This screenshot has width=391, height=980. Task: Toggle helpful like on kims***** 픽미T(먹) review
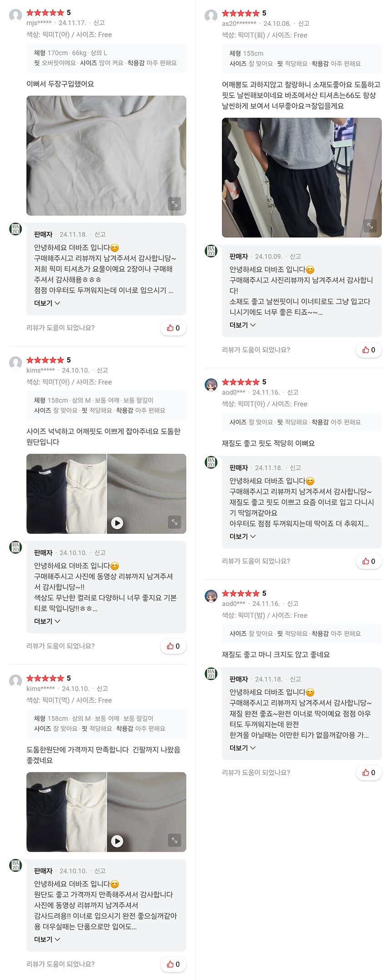[x=173, y=964]
